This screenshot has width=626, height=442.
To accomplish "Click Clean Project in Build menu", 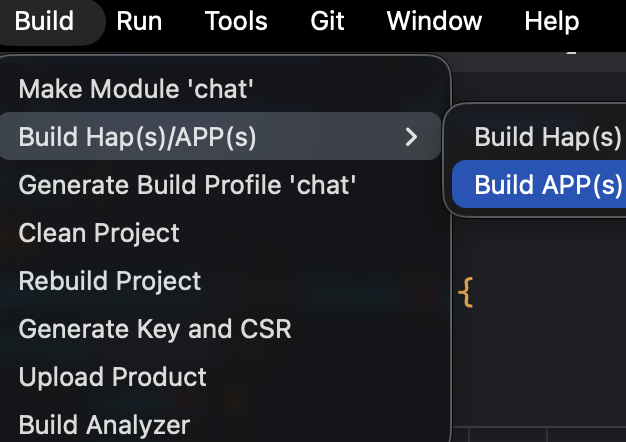I will click(99, 233).
